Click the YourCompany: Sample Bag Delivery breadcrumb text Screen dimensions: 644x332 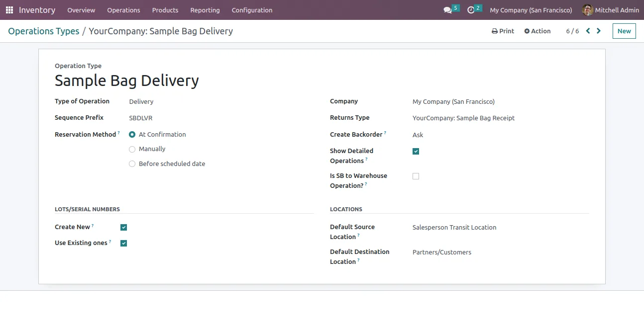click(161, 31)
